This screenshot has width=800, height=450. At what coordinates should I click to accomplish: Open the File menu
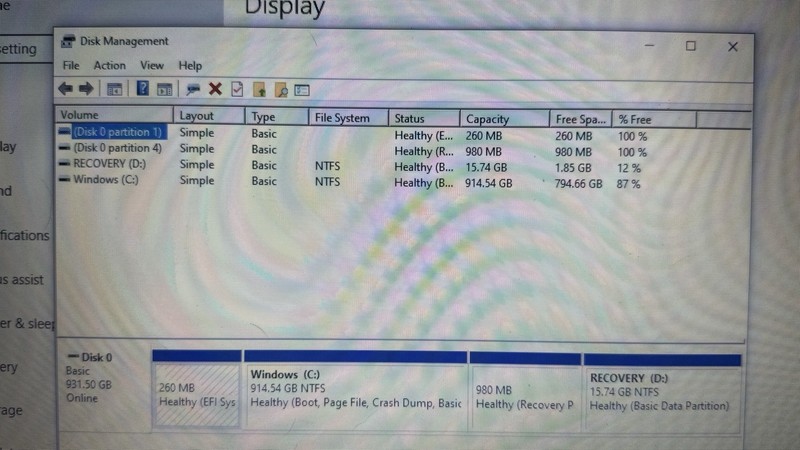tap(71, 65)
